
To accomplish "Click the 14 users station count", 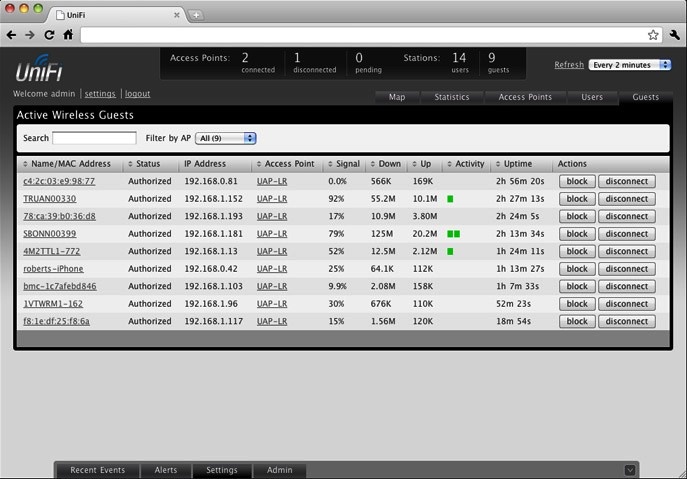I will pos(460,62).
